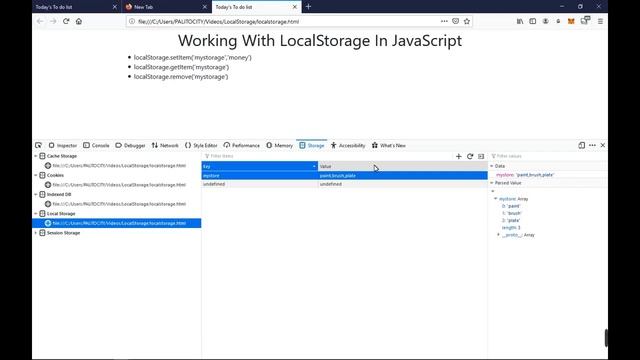Reload the current page
Screen dimensions: 640x360
[66, 21]
